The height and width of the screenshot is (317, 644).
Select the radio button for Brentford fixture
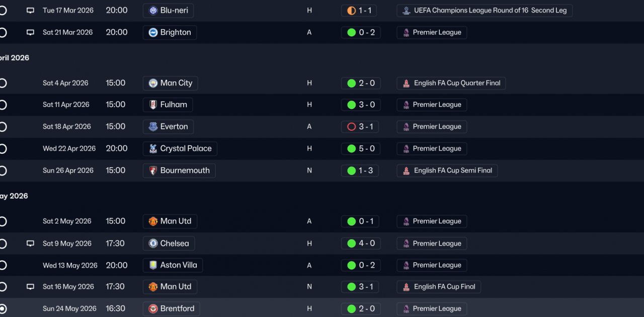3,308
